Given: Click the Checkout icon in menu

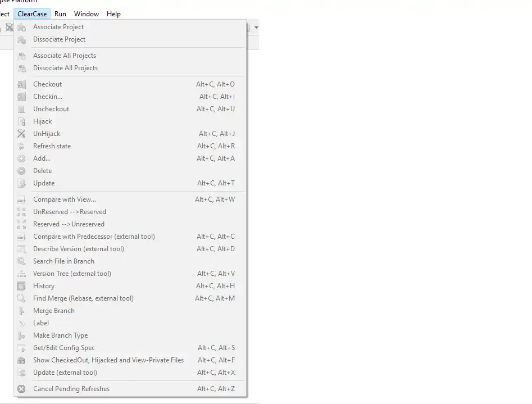Looking at the screenshot, I should [x=21, y=84].
